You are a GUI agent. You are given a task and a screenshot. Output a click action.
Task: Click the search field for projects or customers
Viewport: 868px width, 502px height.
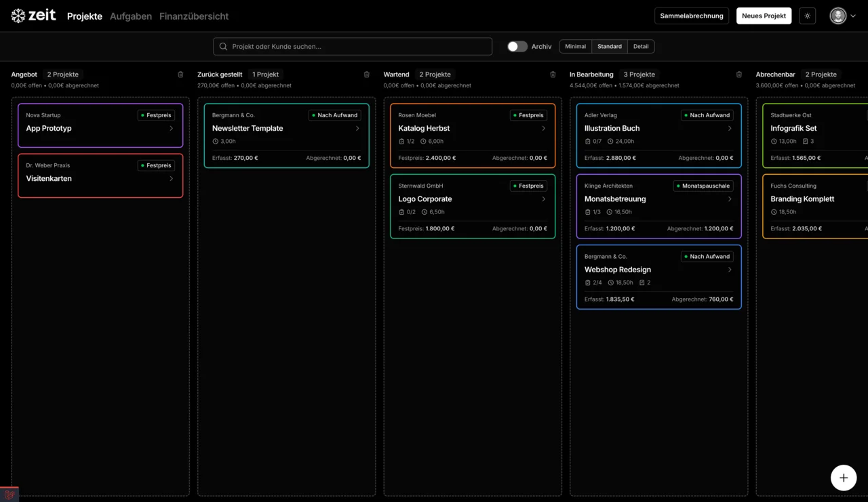pyautogui.click(x=353, y=47)
